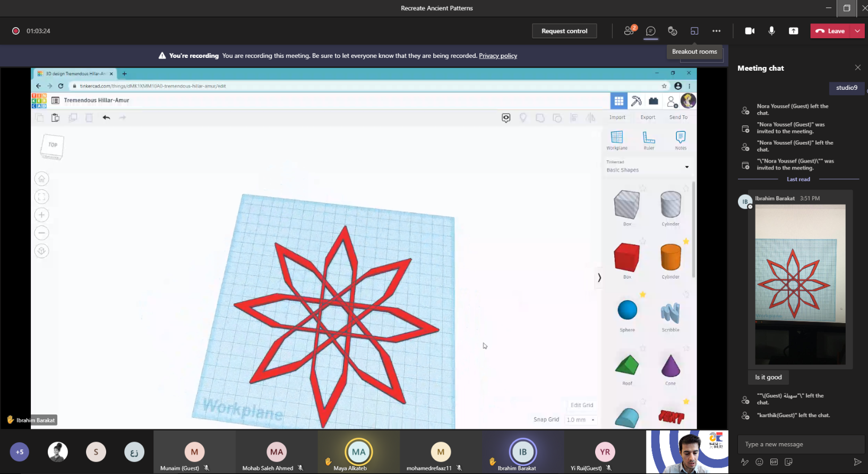Toggle the meeting chat icon
Viewport: 868px width, 474px height.
[x=651, y=31]
